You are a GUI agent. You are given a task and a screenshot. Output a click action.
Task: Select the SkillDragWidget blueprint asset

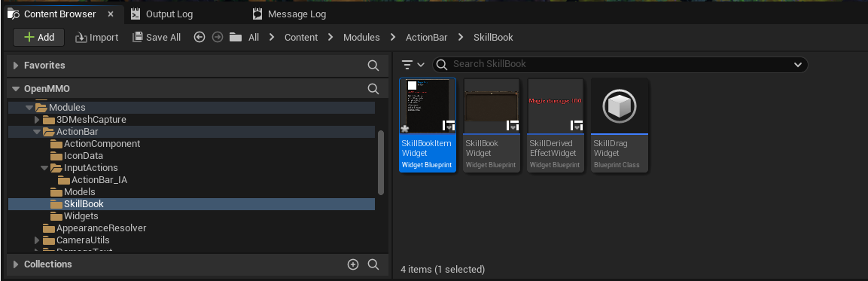(620, 125)
